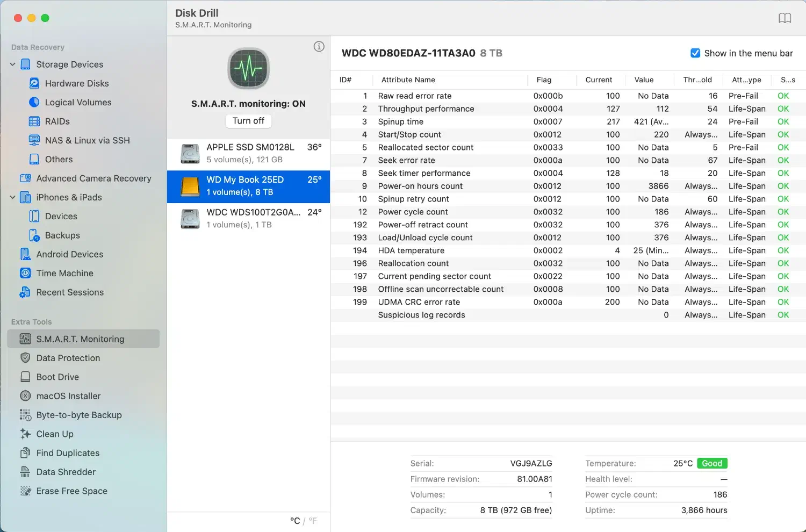Open Byte-to-byte Backup
The image size is (806, 532).
pos(78,415)
